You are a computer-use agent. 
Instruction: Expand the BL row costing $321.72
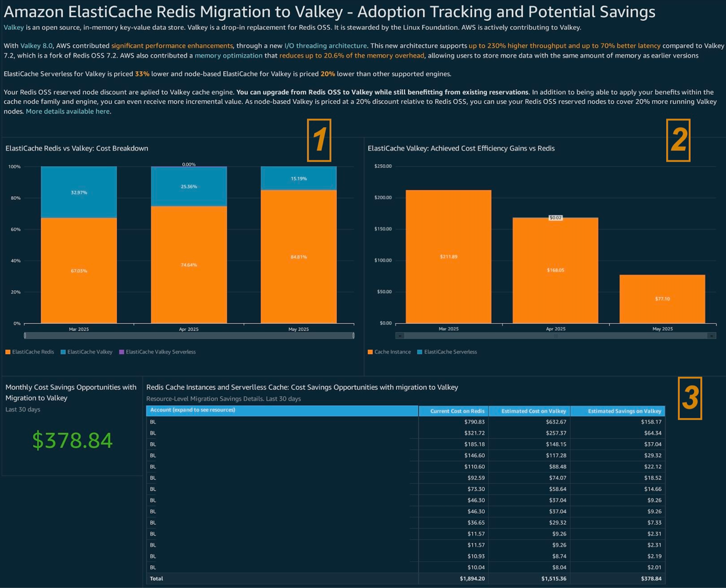tap(153, 433)
